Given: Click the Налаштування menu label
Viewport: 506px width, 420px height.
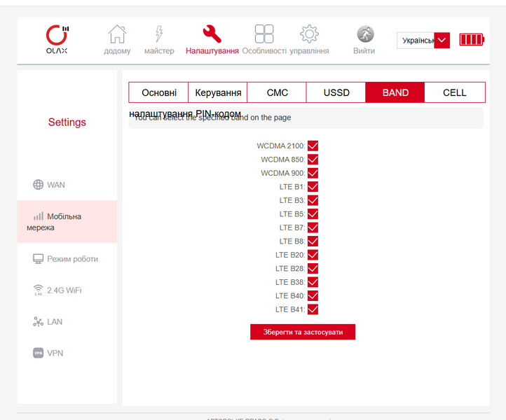Looking at the screenshot, I should pos(212,51).
